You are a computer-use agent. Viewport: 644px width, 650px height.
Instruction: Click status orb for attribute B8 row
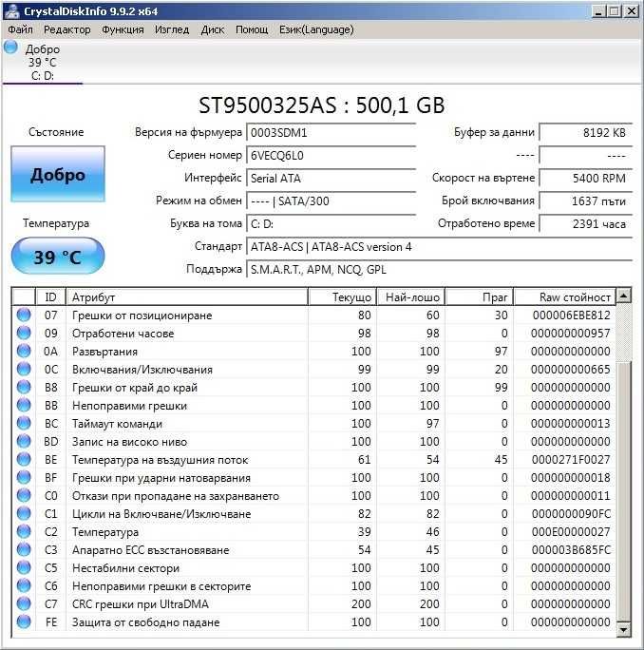click(x=24, y=387)
